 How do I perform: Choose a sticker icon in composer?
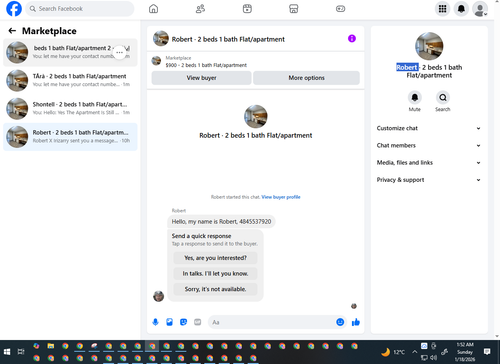[183, 322]
